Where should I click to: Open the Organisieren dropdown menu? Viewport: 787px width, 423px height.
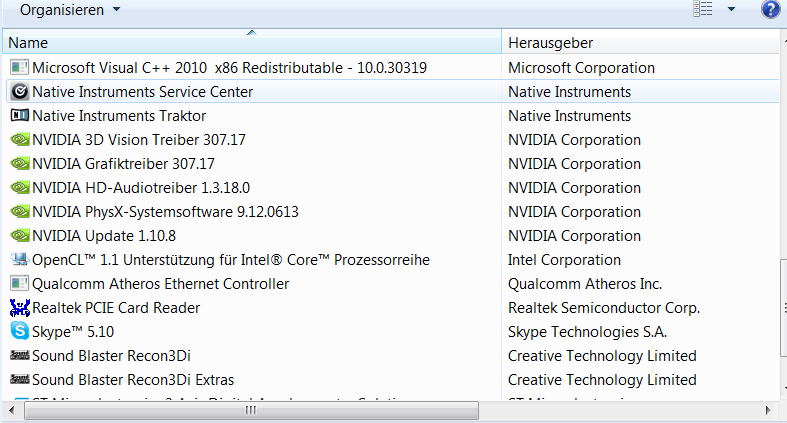70,10
